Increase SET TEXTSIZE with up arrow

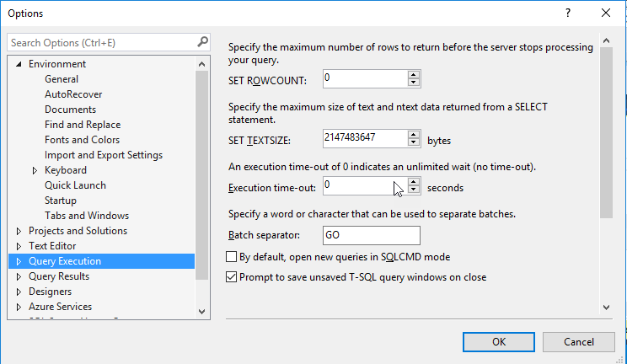click(x=414, y=134)
